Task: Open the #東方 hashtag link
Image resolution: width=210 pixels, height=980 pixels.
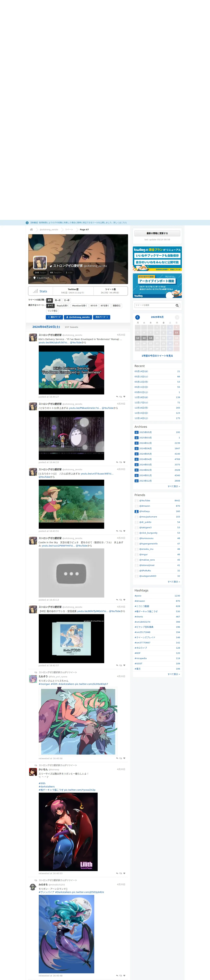Action: (138, 669)
